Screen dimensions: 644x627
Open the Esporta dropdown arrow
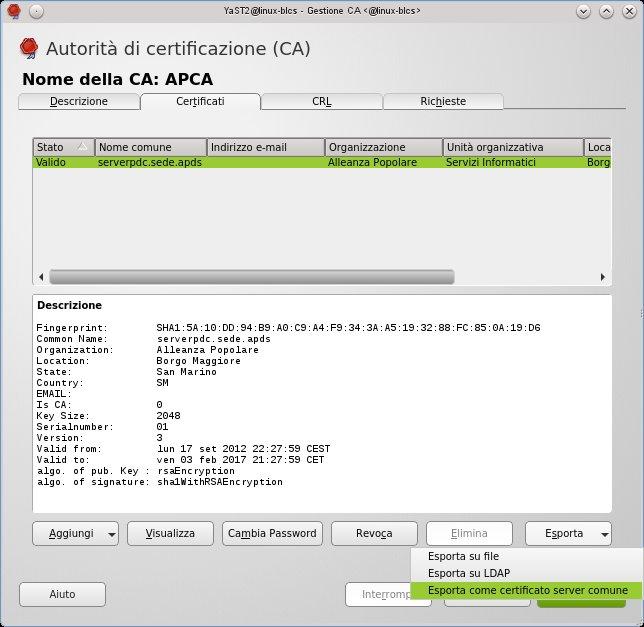(x=605, y=534)
